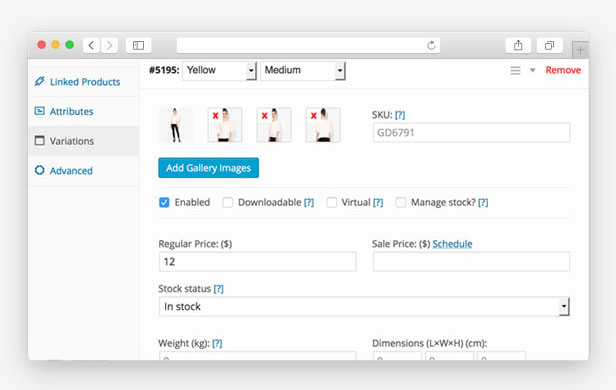Click the Advanced gear icon
The width and height of the screenshot is (616, 390).
(x=39, y=170)
